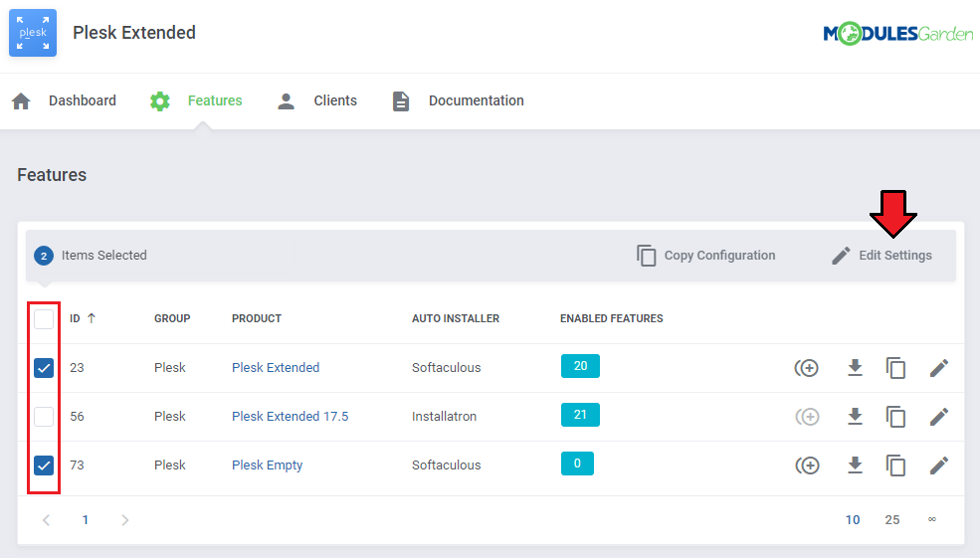The image size is (980, 558).
Task: Click the enabled features badge showing 0
Action: 577,464
